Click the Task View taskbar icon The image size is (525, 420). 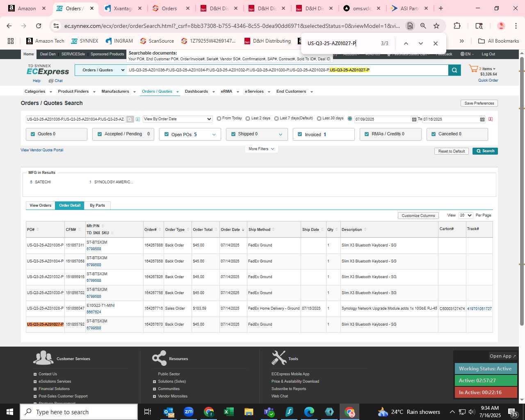click(148, 412)
